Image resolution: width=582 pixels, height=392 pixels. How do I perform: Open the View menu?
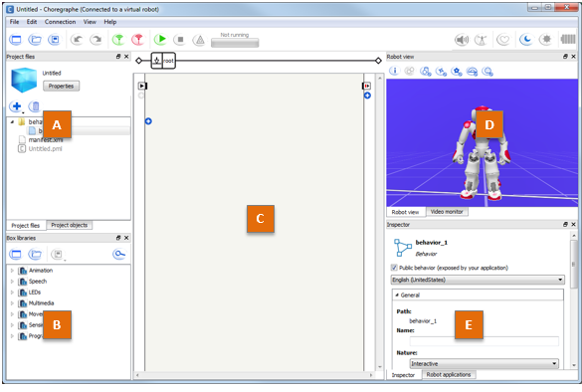[x=90, y=22]
